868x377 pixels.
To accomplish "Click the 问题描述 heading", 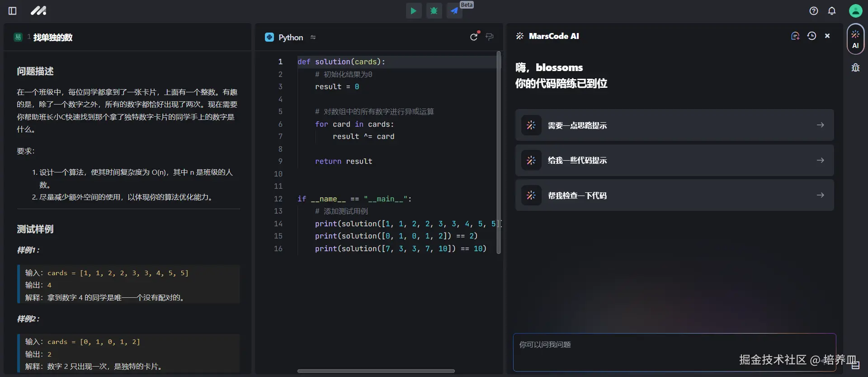I will 35,71.
